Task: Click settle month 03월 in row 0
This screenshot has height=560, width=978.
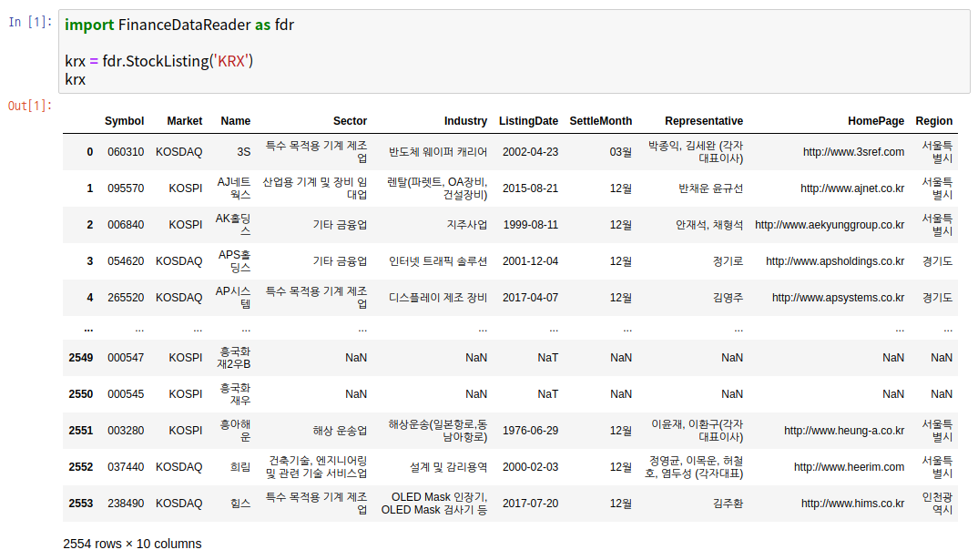Action: (621, 152)
